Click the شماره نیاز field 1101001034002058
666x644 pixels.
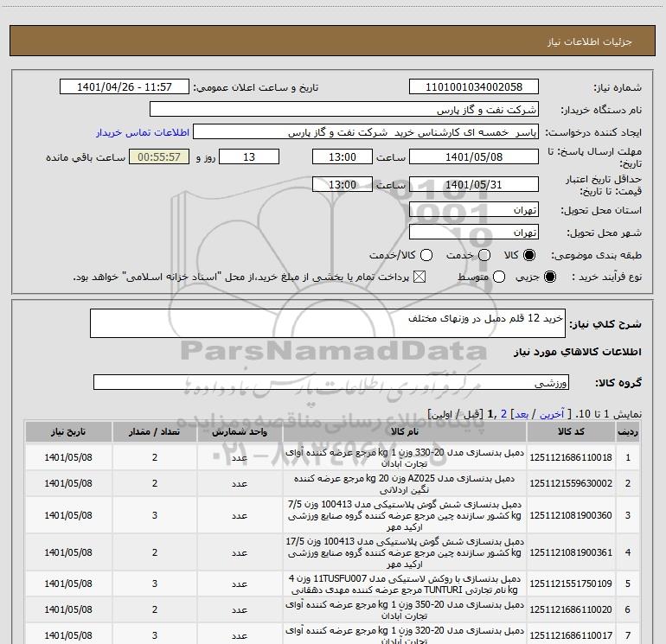click(x=474, y=86)
